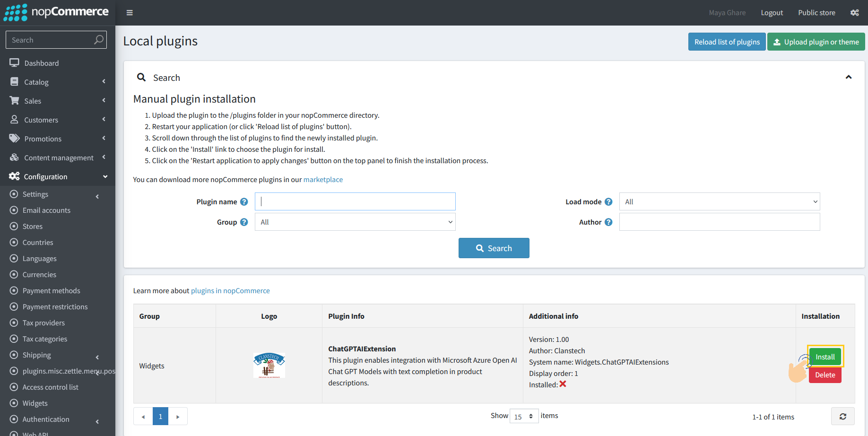The width and height of the screenshot is (868, 436).
Task: Click the Email accounts circle icon
Action: click(x=14, y=210)
